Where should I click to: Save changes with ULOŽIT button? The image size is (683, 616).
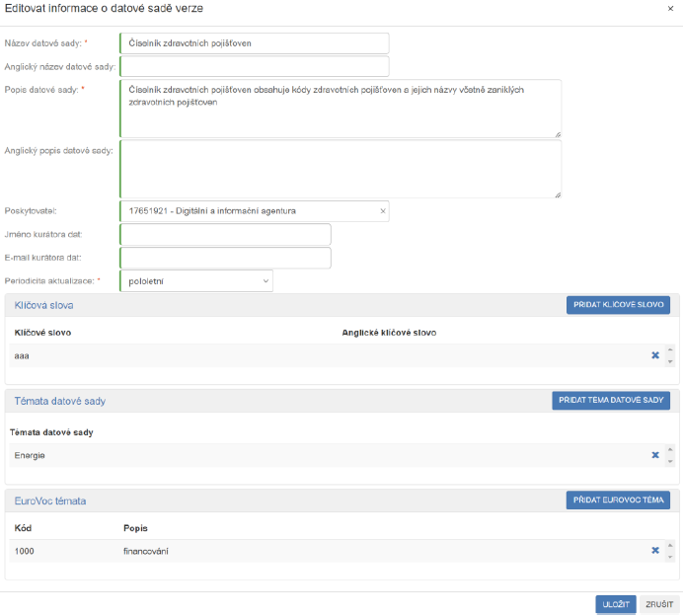(x=615, y=604)
